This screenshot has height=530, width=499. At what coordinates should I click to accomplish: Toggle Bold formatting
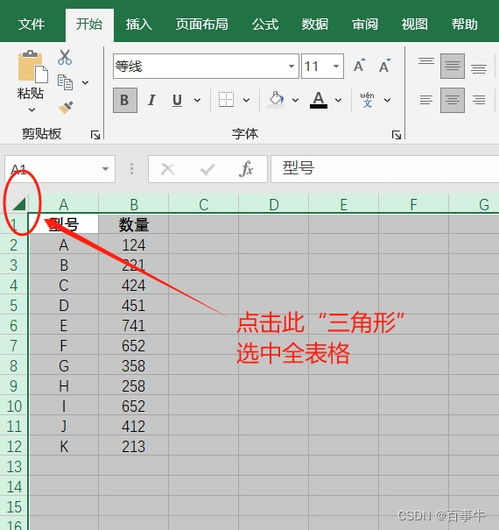point(125,100)
